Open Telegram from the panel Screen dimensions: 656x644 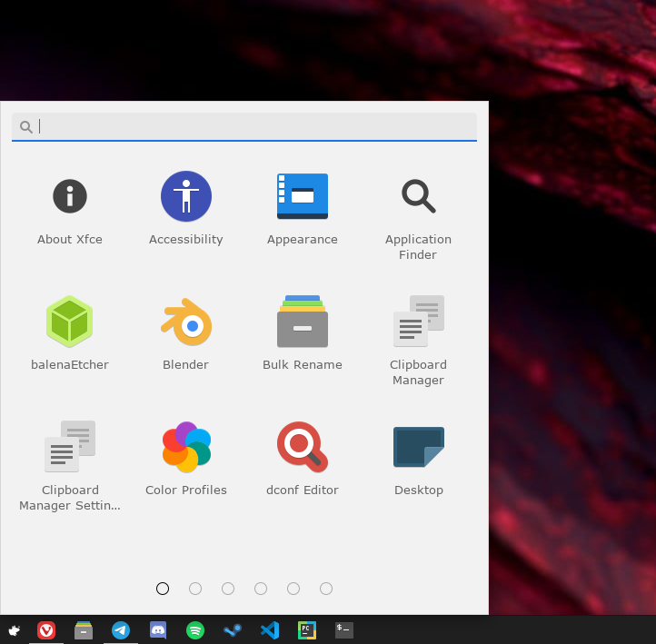click(x=121, y=630)
